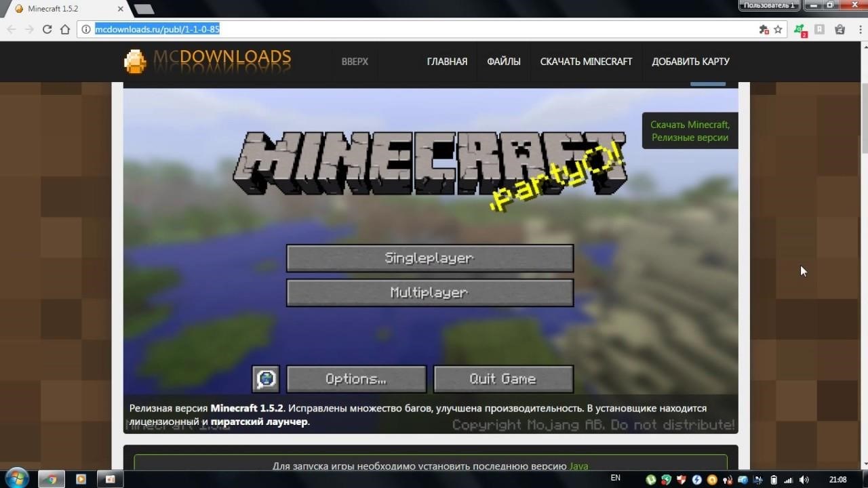Click the Multiplayer button

pyautogui.click(x=430, y=293)
